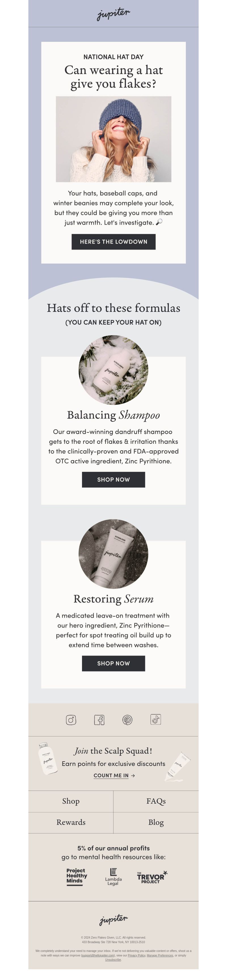Open the Blog footer menu item

(x=156, y=823)
